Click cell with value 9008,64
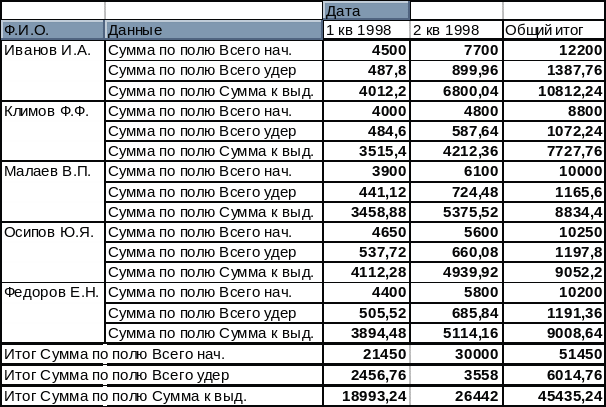This screenshot has width=606, height=407. click(554, 333)
